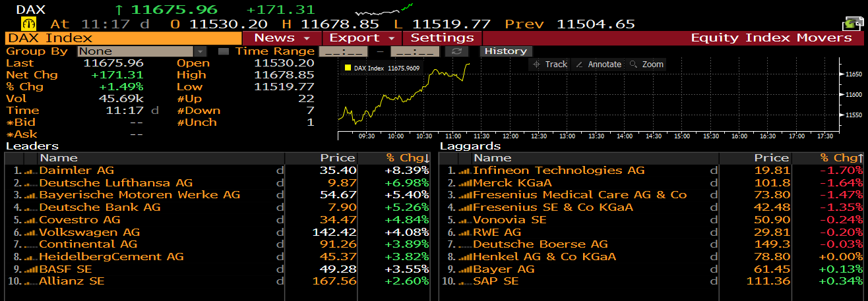868x301 pixels.
Task: Select Deutsche Boerse AG name
Action: [x=540, y=244]
